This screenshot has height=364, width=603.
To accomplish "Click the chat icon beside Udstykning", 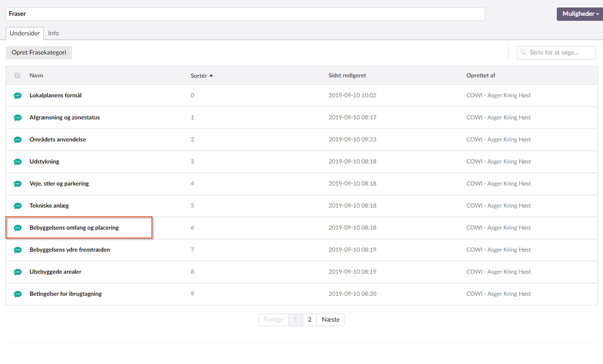I will pyautogui.click(x=18, y=162).
